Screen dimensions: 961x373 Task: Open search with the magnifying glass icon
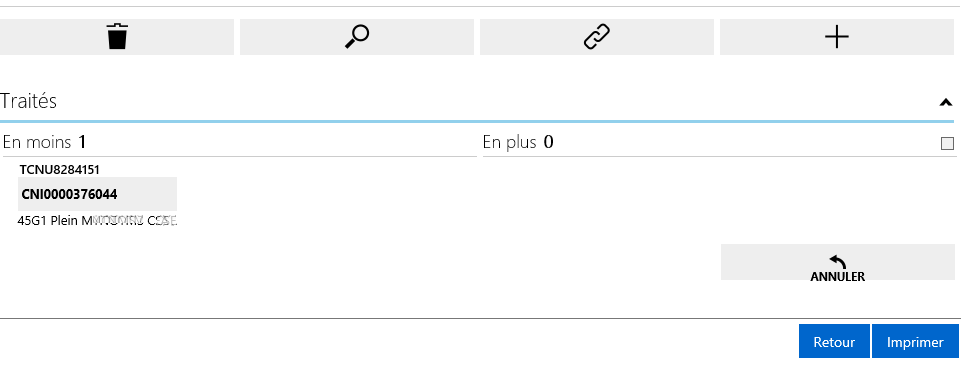pos(357,37)
